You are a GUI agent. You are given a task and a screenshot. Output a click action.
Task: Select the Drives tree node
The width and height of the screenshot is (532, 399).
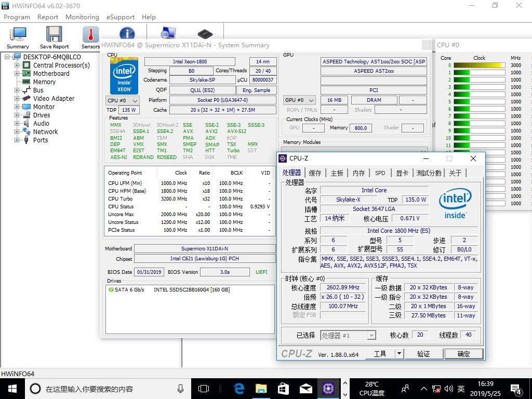click(42, 115)
